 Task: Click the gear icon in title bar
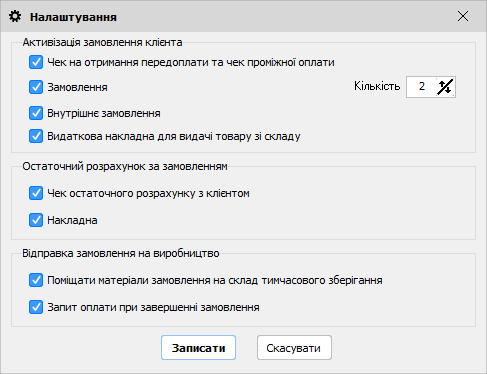point(15,16)
